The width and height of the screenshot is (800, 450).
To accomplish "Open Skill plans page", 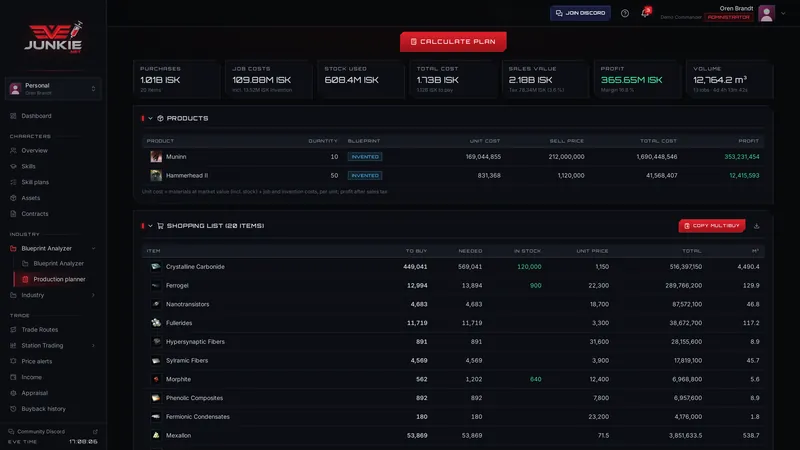I will 35,182.
